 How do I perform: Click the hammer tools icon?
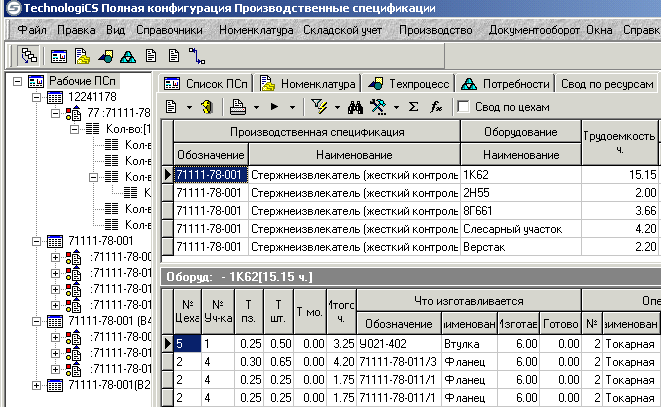click(x=380, y=106)
